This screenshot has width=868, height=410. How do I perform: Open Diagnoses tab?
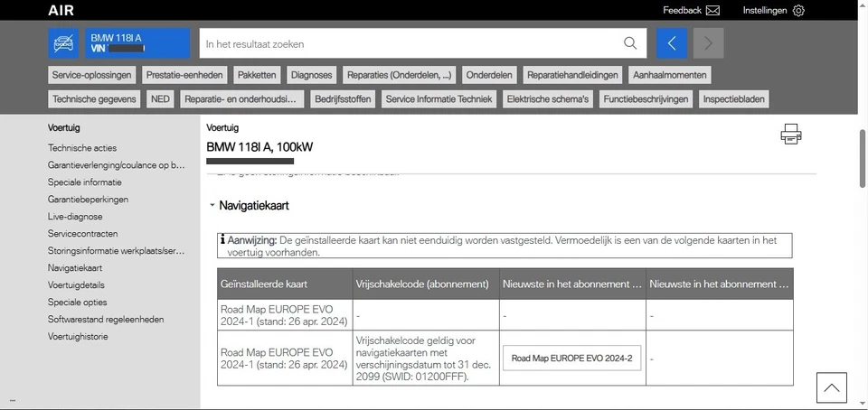312,75
